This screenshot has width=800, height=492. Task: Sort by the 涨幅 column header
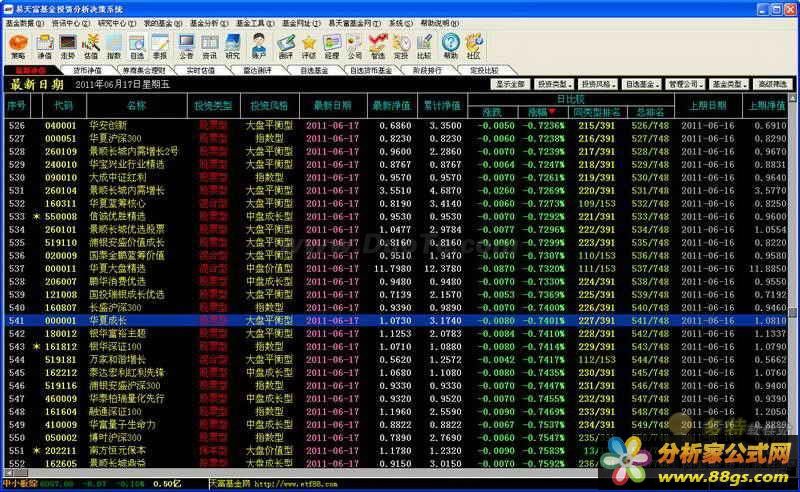[541, 112]
